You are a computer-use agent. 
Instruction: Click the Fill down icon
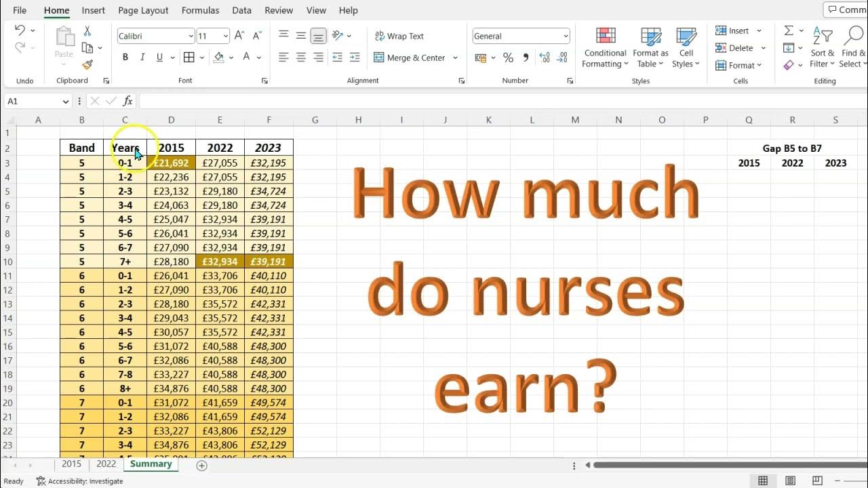click(789, 48)
